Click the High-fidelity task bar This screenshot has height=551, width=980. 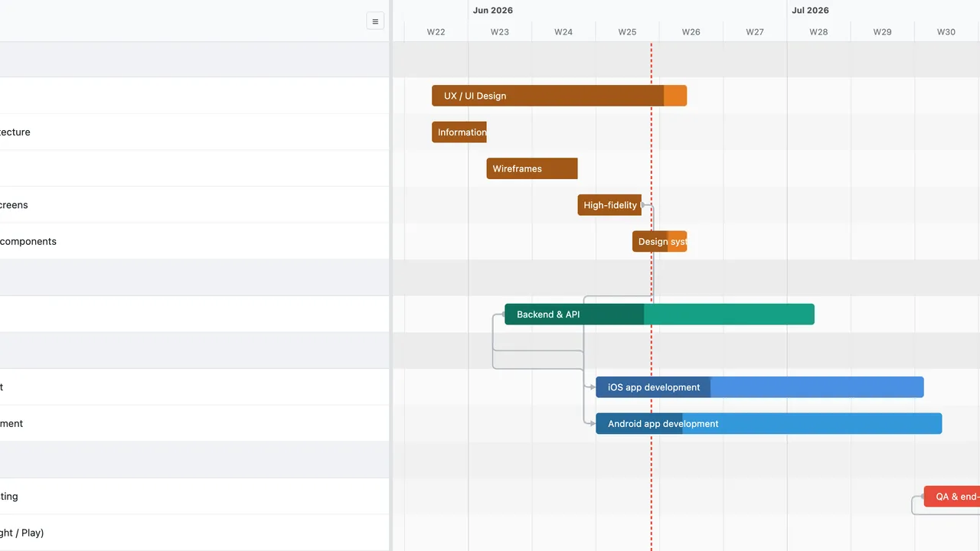[609, 205]
